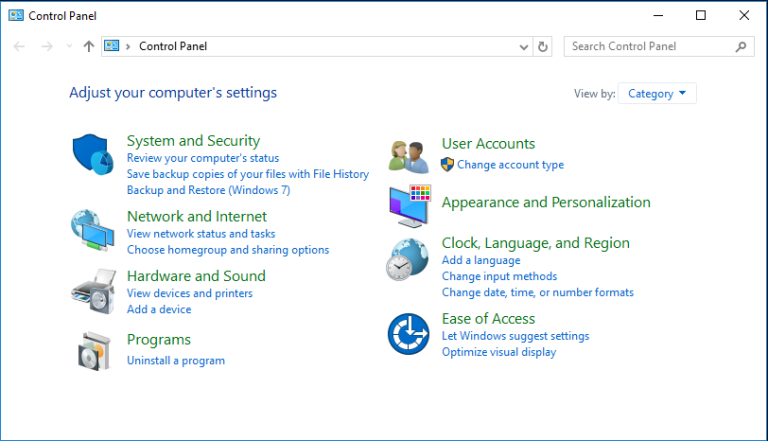768x441 pixels.
Task: Open Save backup copies with File History
Action: pos(248,174)
